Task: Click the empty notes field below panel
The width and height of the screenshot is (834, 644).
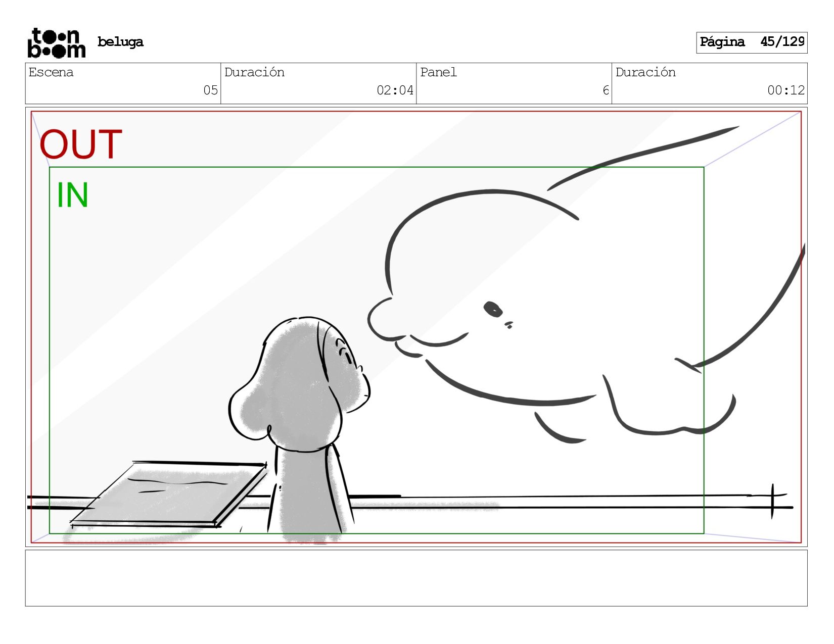Action: tap(416, 578)
